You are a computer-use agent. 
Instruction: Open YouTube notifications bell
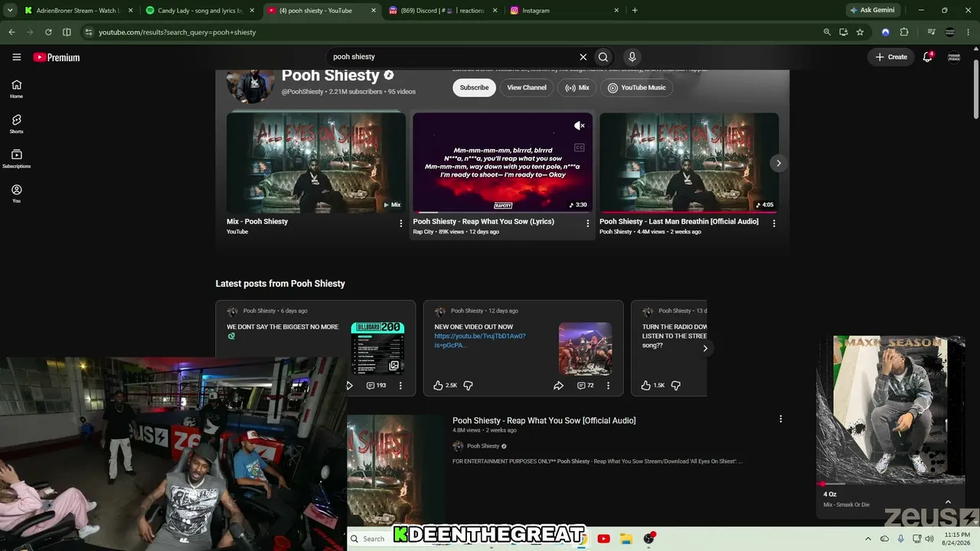tap(927, 57)
